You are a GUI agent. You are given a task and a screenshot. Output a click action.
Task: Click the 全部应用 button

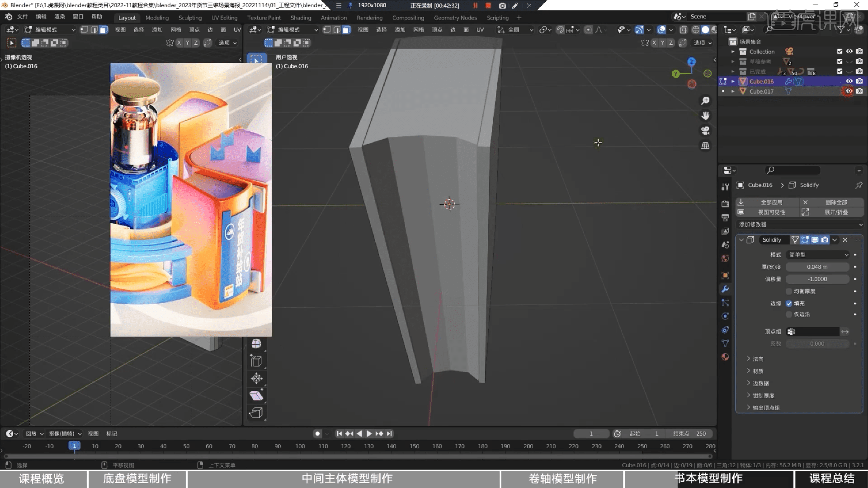(767, 202)
